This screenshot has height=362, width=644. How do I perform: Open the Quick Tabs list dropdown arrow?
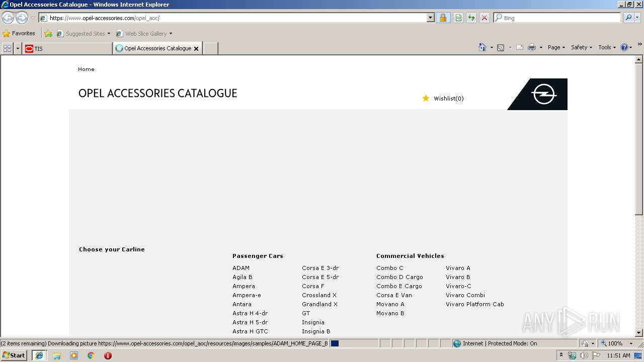(18, 48)
